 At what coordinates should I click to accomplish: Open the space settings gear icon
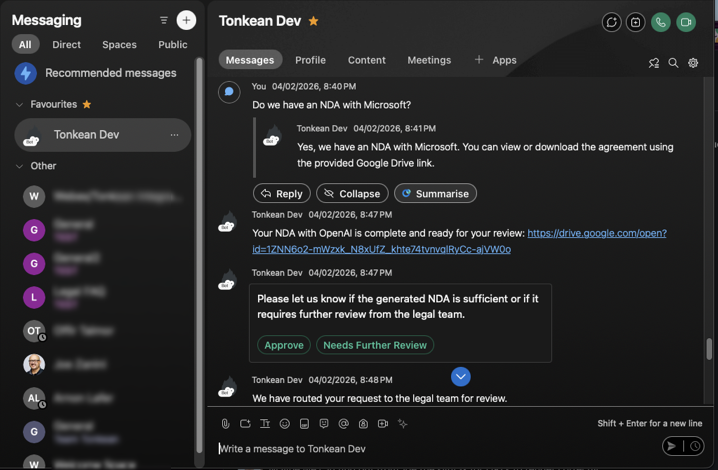coord(693,63)
